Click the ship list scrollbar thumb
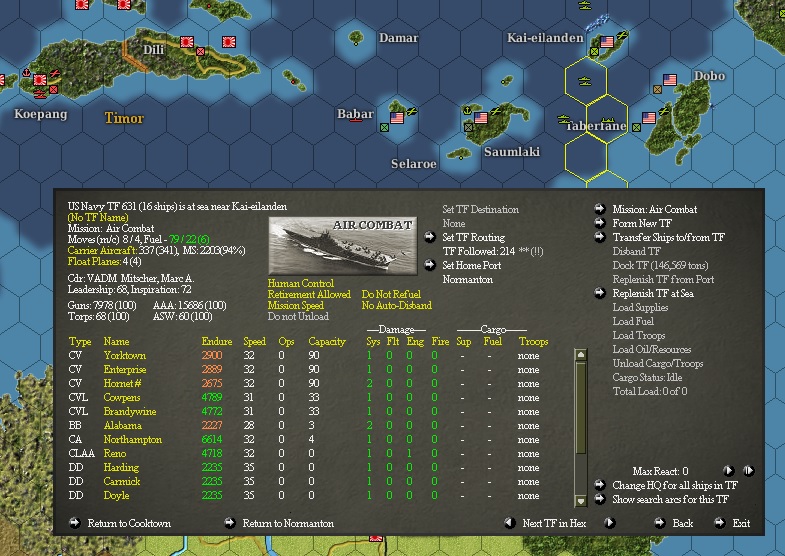Screen dimensions: 785x556 coord(581,408)
